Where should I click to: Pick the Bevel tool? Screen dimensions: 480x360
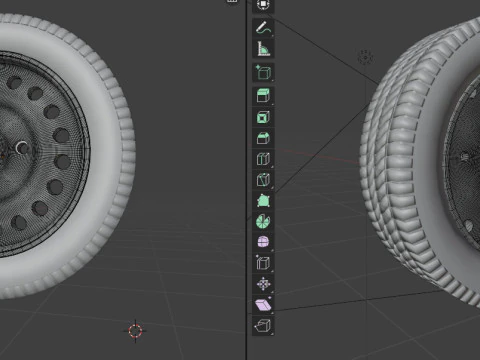coord(263,138)
